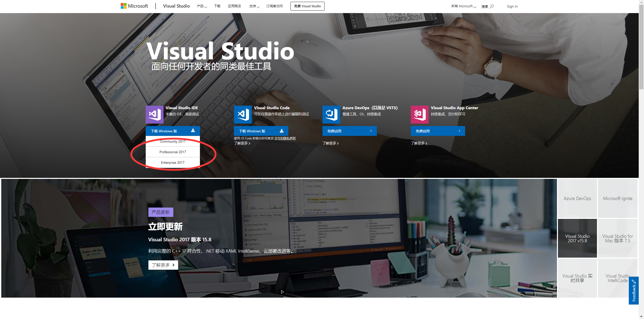Click the download icon on Visual Studio IDE button
The height and width of the screenshot is (319, 644).
pos(193,131)
